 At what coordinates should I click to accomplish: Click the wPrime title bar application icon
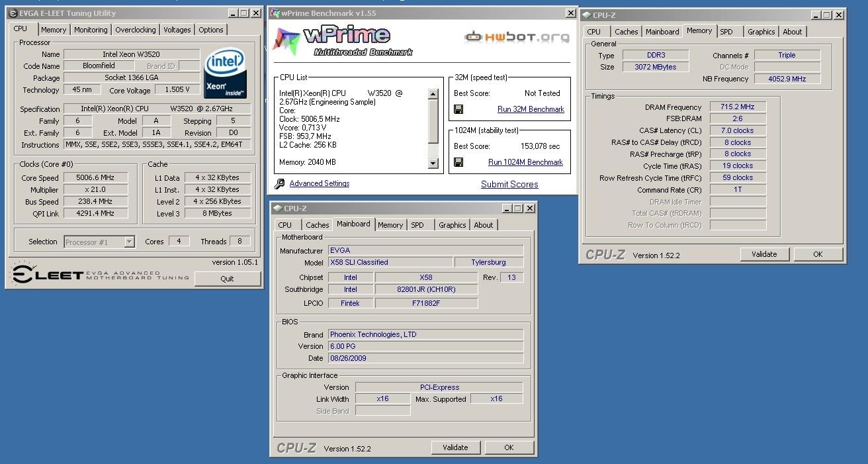pos(276,13)
